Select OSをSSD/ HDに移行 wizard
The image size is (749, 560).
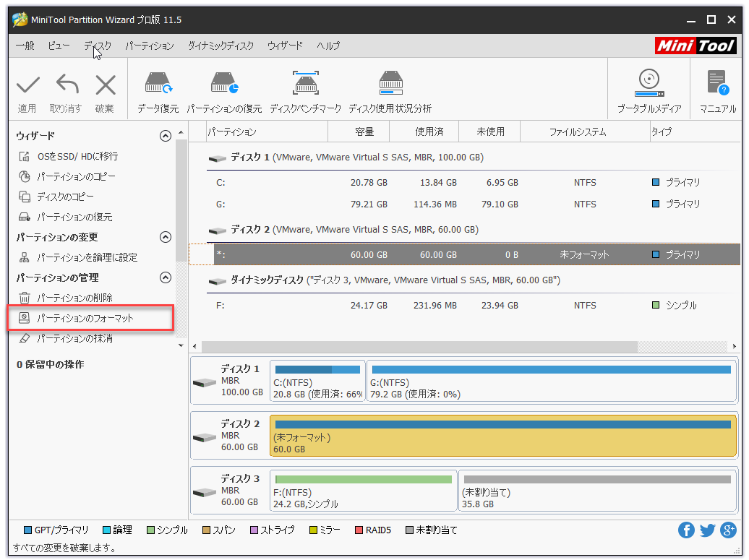click(77, 156)
